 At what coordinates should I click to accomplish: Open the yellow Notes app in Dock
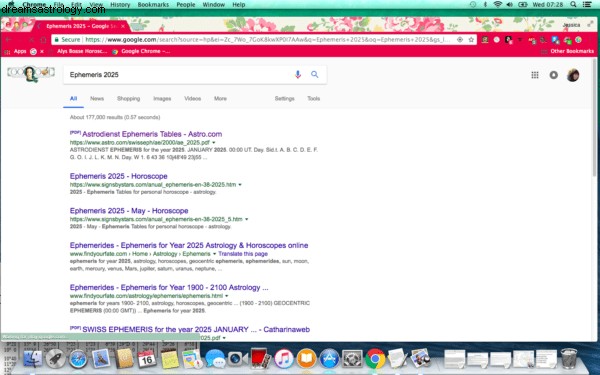[169, 359]
